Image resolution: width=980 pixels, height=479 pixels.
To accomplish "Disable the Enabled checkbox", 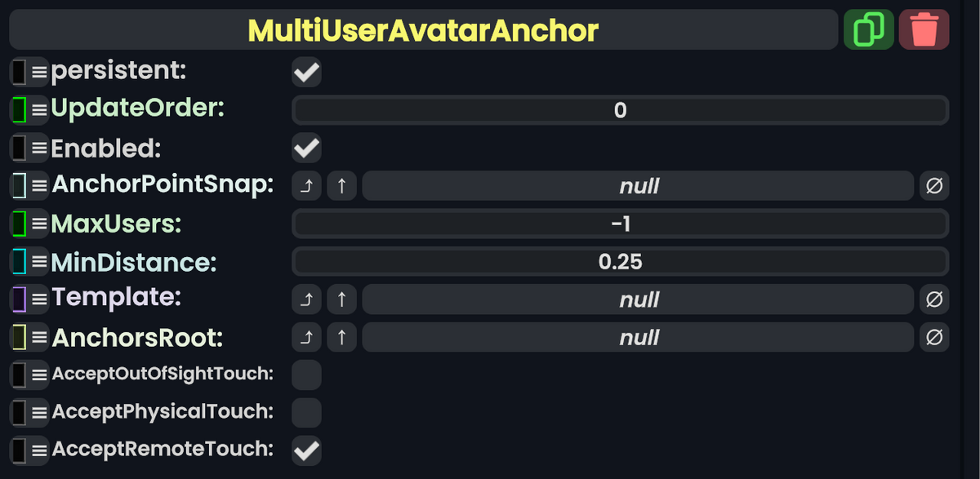I will pyautogui.click(x=306, y=148).
